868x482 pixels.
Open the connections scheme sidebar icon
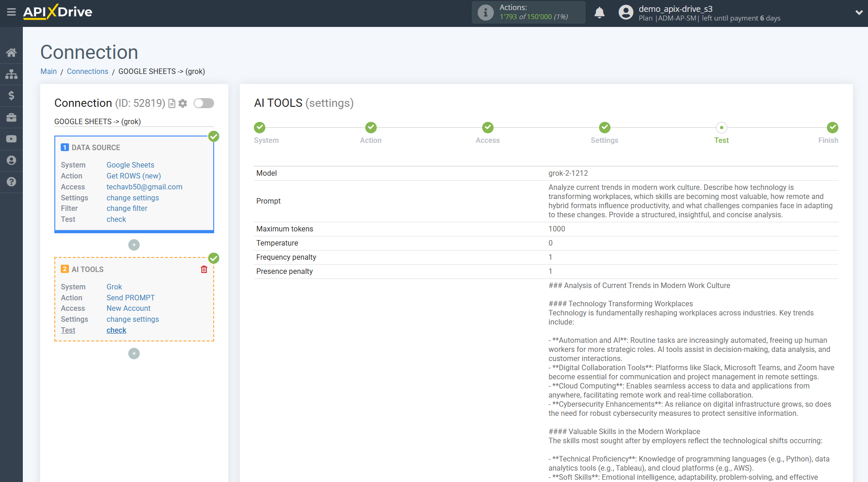[x=11, y=73]
